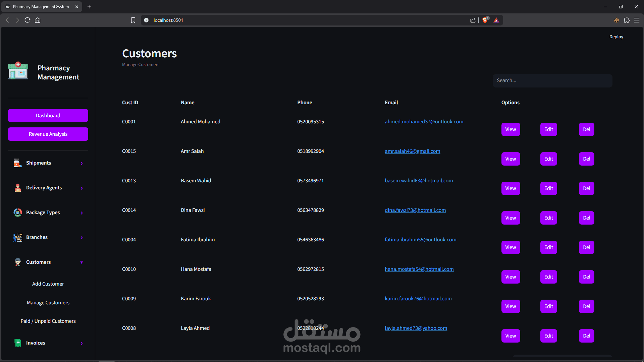Screen dimensions: 644x362
Task: Open the Revenue Analysis page
Action: point(48,134)
